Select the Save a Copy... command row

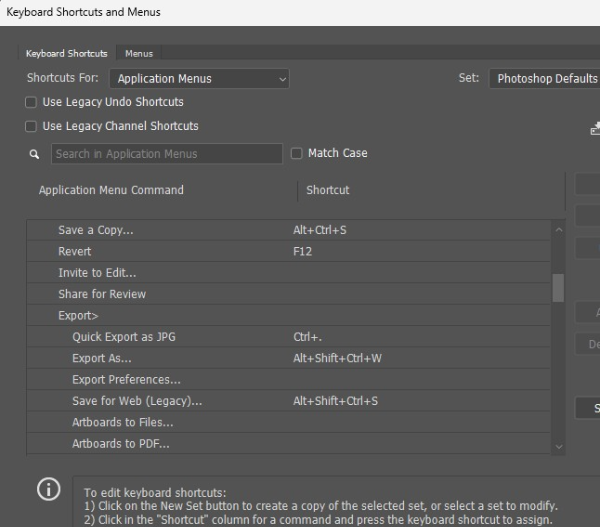coord(289,230)
